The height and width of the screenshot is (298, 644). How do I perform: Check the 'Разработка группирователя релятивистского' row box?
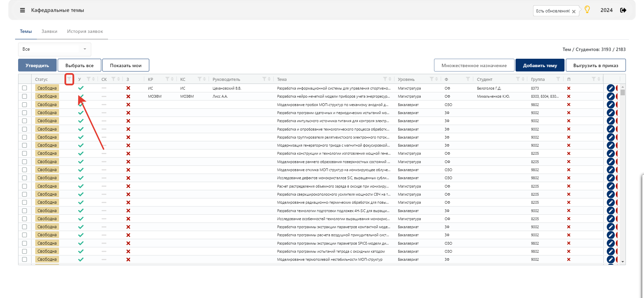point(24,137)
